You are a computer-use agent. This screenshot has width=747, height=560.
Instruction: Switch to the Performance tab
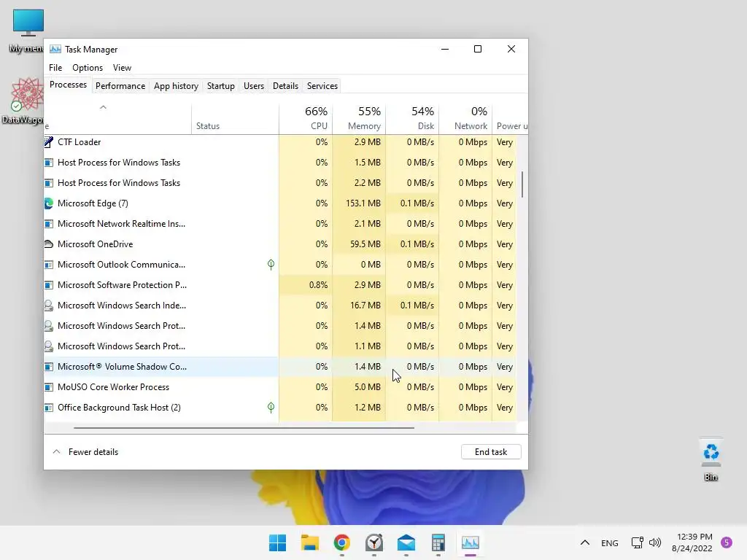[120, 86]
